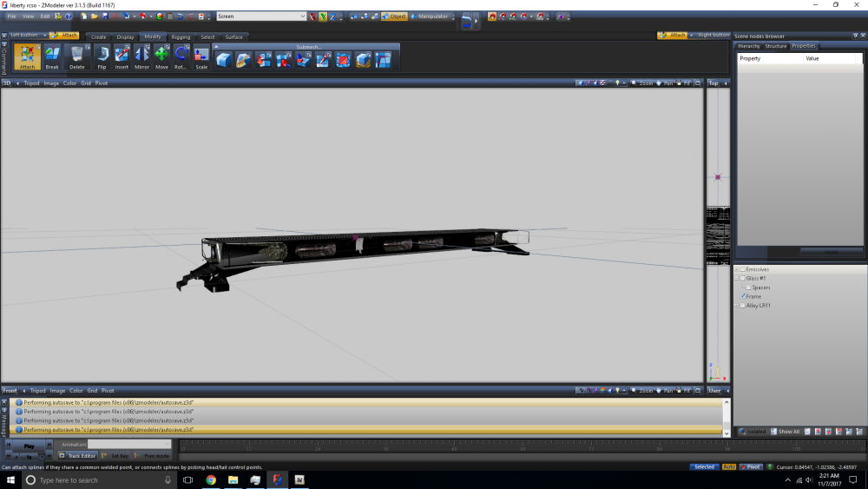
Task: Toggle Object level mode
Action: pos(394,17)
